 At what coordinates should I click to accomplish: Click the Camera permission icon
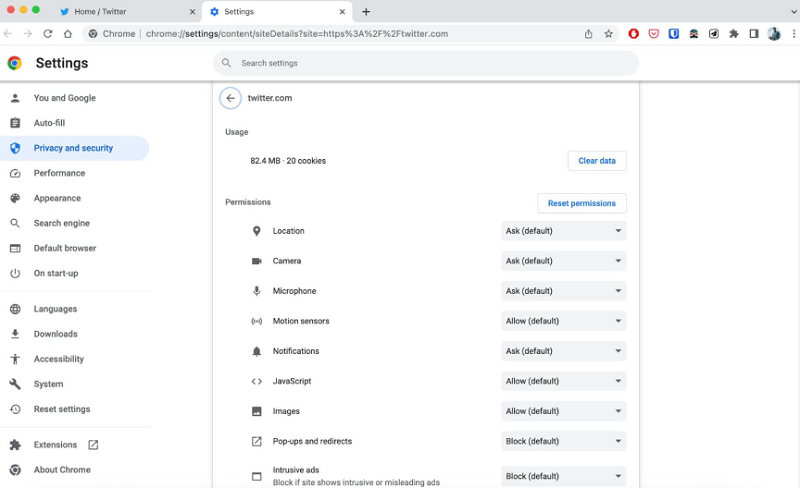click(x=257, y=261)
